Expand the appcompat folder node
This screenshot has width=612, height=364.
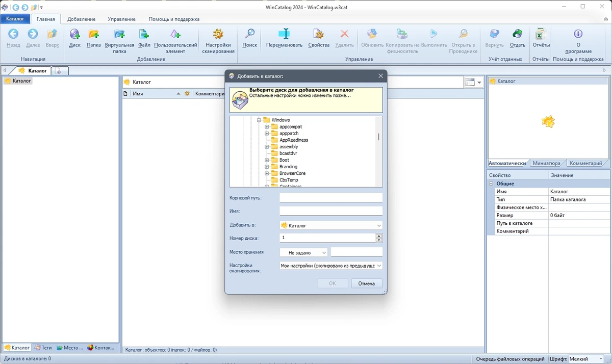point(267,127)
